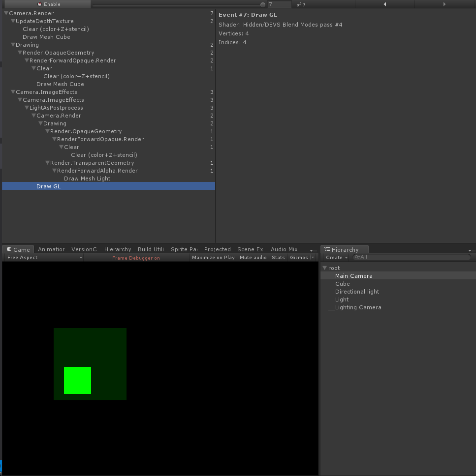The image size is (476, 476).
Task: Switch to the Animation tab
Action: tap(51, 249)
